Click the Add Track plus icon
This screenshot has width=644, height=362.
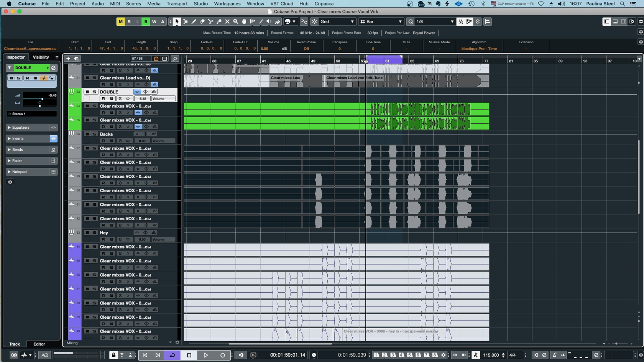68,59
